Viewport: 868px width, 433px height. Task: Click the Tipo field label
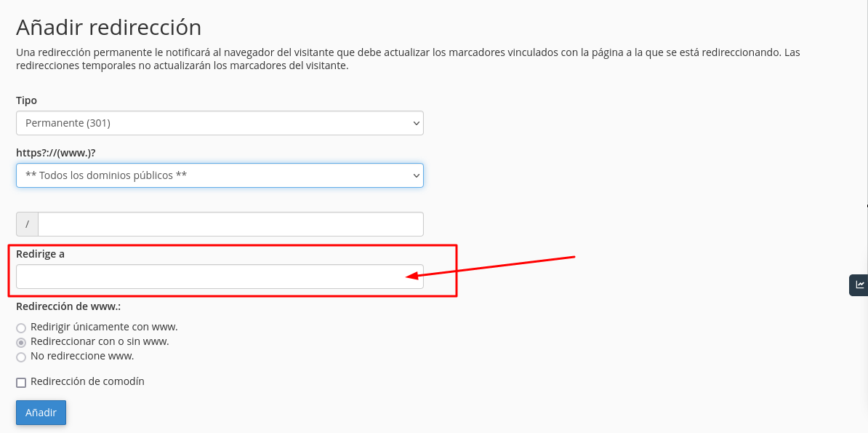pyautogui.click(x=27, y=101)
